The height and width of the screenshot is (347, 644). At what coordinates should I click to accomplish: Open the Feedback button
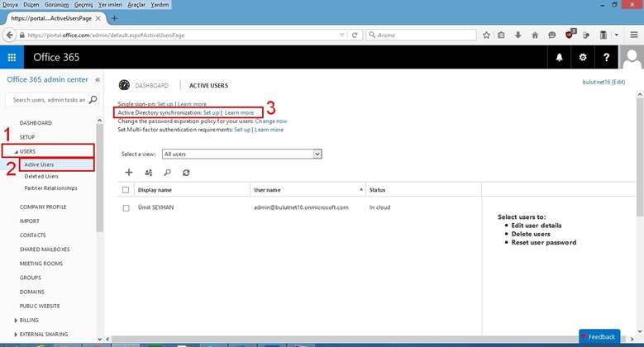599,336
